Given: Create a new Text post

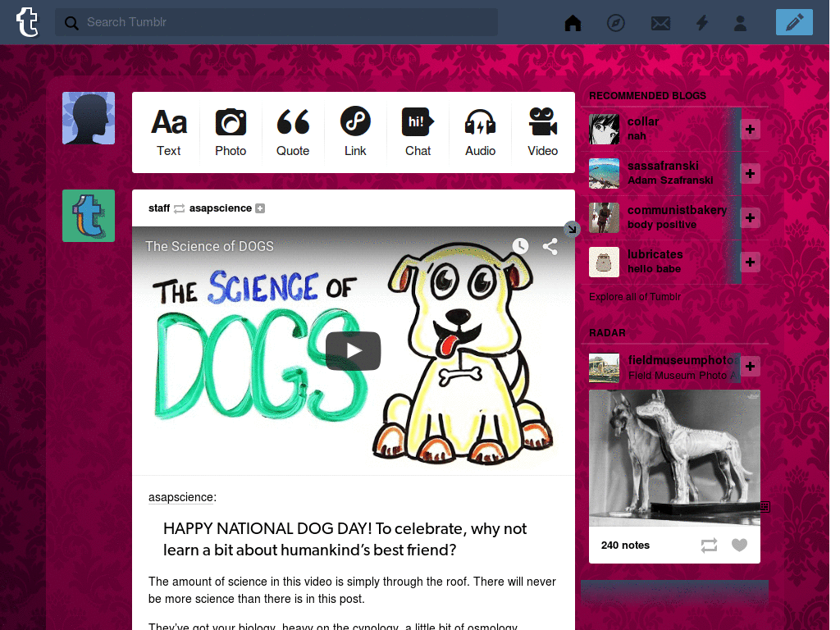Looking at the screenshot, I should (x=169, y=132).
